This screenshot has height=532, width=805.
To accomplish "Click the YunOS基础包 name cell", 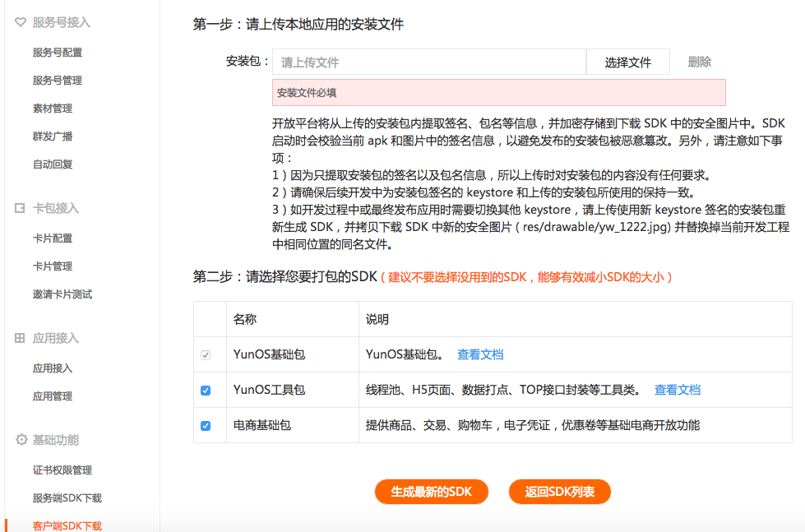I will click(x=293, y=354).
